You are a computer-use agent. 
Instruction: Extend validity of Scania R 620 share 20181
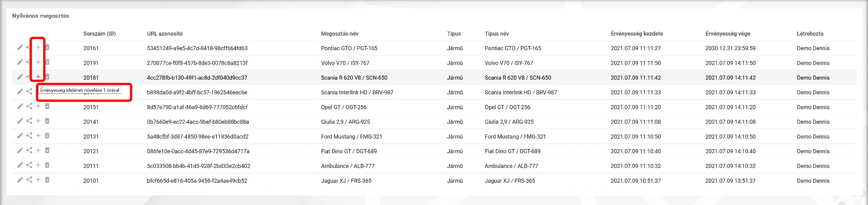[x=38, y=77]
